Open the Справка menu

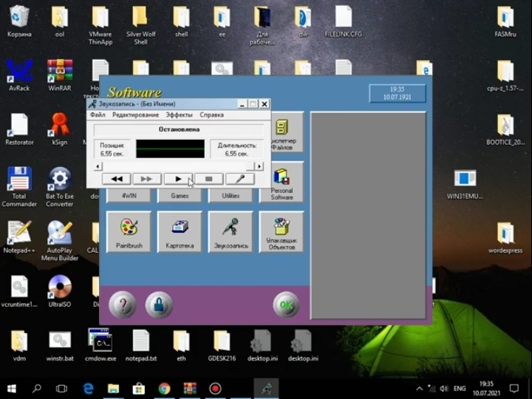coord(211,115)
